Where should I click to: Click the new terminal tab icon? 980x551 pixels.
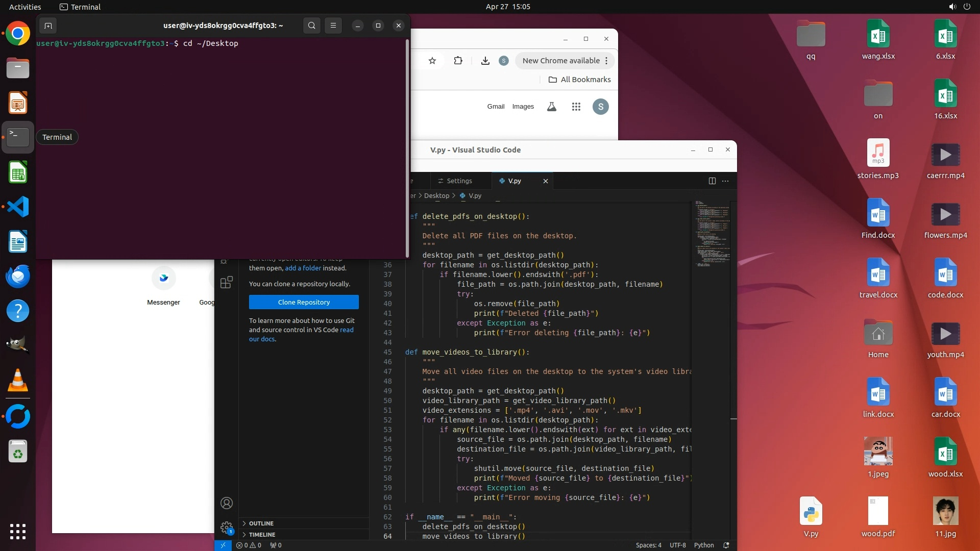[48, 26]
